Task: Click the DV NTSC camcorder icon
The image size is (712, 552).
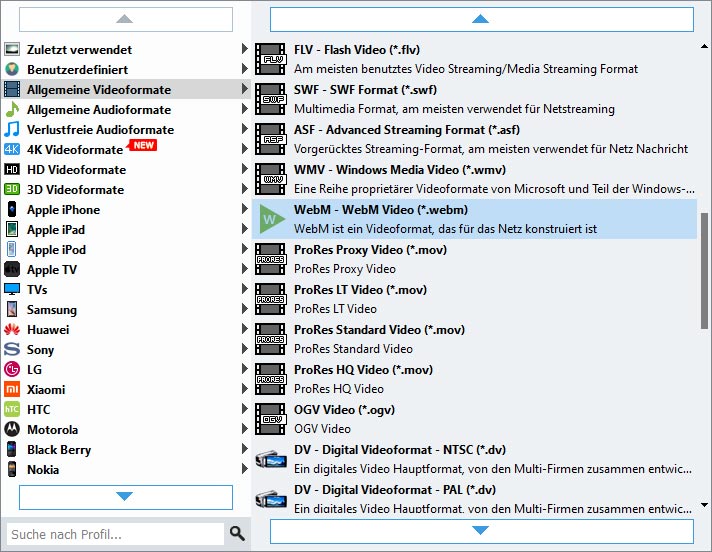Action: 270,459
